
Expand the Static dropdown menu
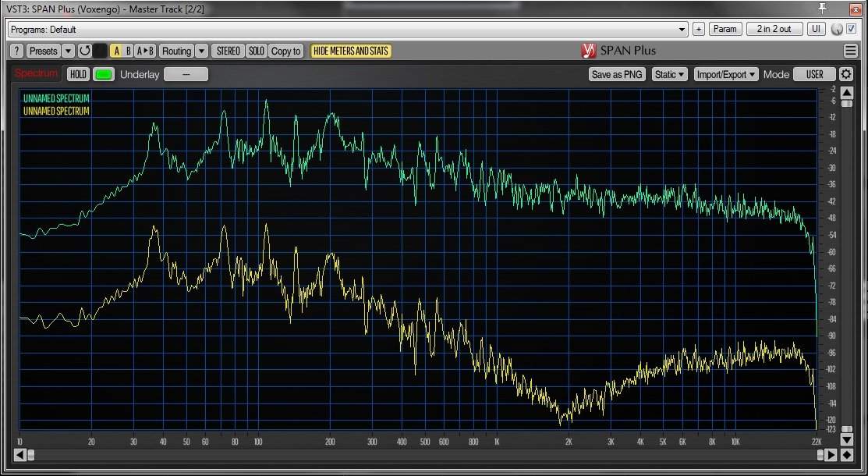[x=670, y=74]
